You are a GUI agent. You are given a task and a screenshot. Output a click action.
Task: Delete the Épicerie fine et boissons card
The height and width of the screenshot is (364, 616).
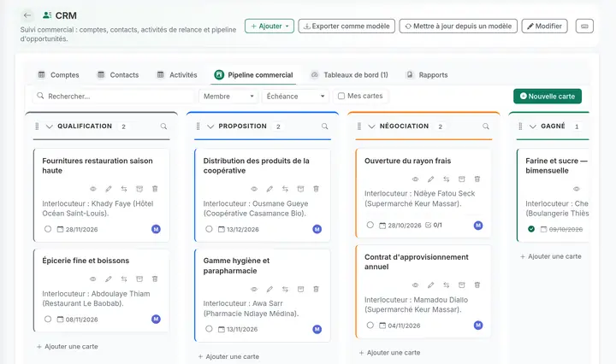click(x=155, y=279)
